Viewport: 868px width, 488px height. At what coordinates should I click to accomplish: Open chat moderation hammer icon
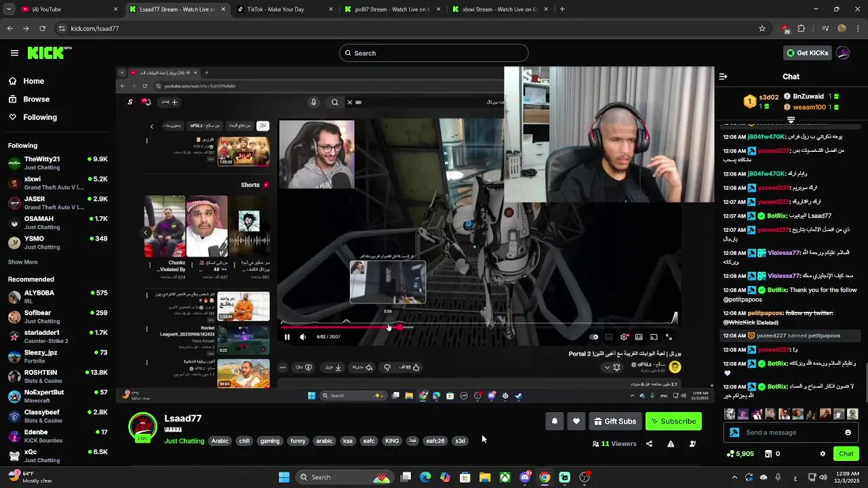(734, 432)
